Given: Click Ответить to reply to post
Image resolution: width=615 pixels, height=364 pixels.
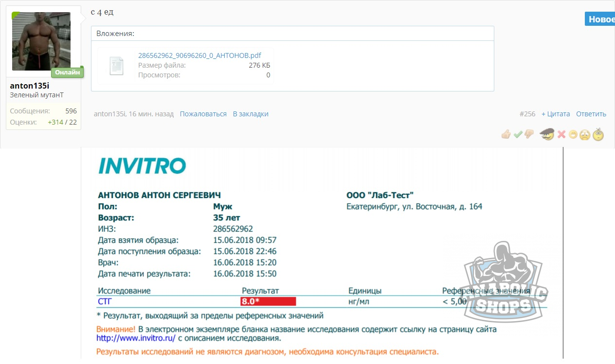Looking at the screenshot, I should tap(591, 114).
